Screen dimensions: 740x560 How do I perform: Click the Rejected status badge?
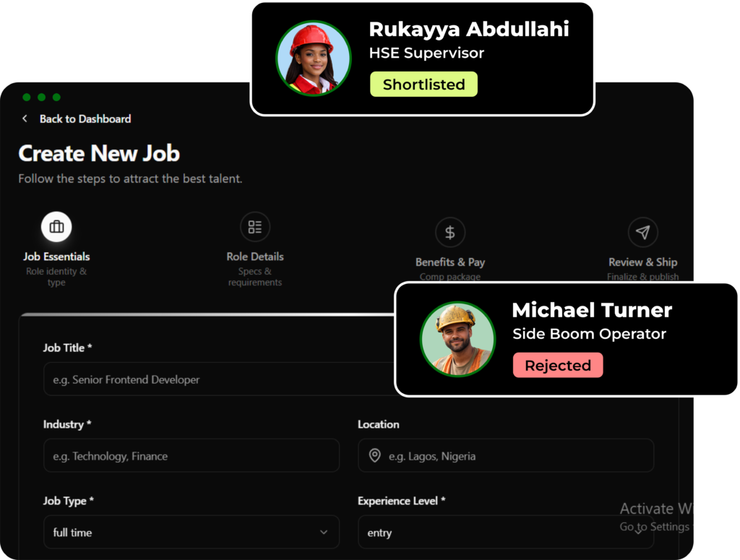click(558, 366)
